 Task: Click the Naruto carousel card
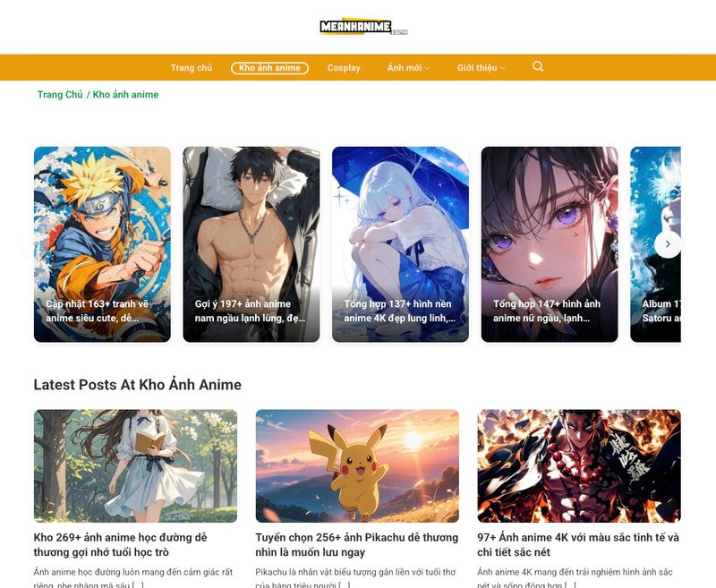(x=100, y=242)
